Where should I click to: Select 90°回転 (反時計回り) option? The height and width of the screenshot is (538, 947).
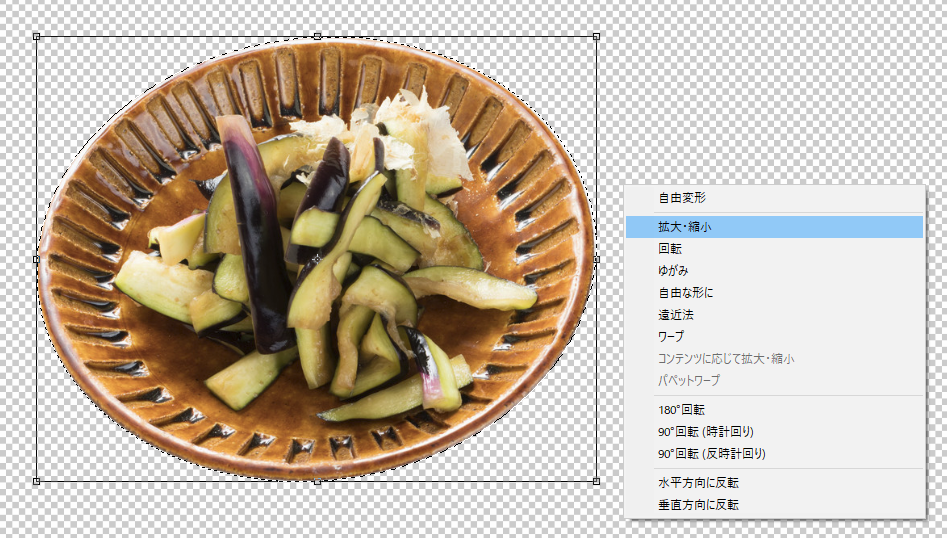[774, 453]
